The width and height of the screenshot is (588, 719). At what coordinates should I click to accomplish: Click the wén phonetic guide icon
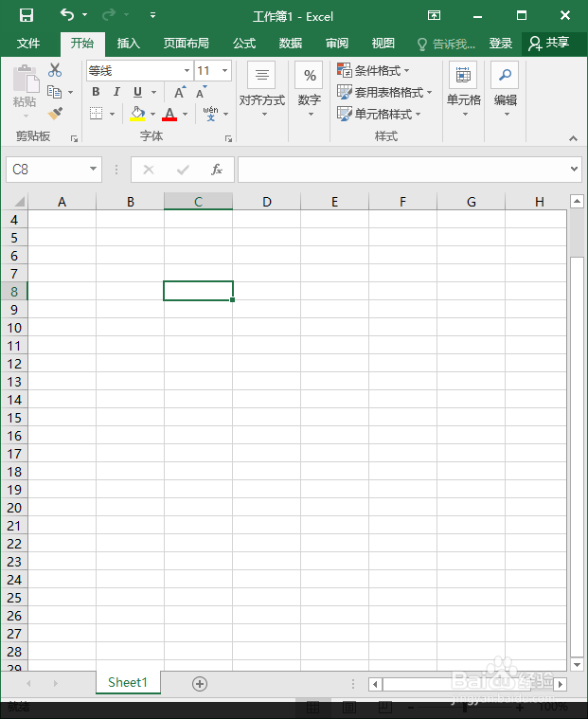point(211,114)
